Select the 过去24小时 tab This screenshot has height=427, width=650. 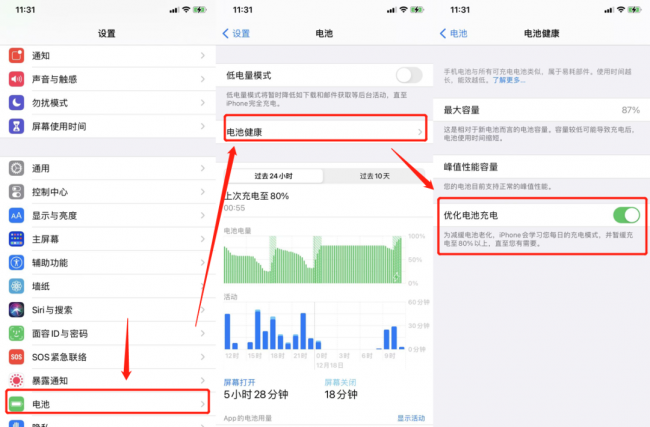point(274,176)
